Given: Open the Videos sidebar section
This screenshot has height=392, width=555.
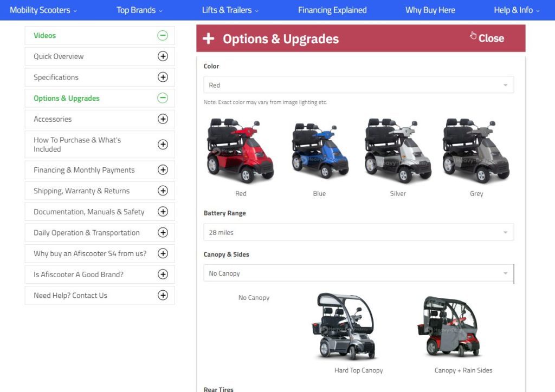Looking at the screenshot, I should tap(100, 35).
